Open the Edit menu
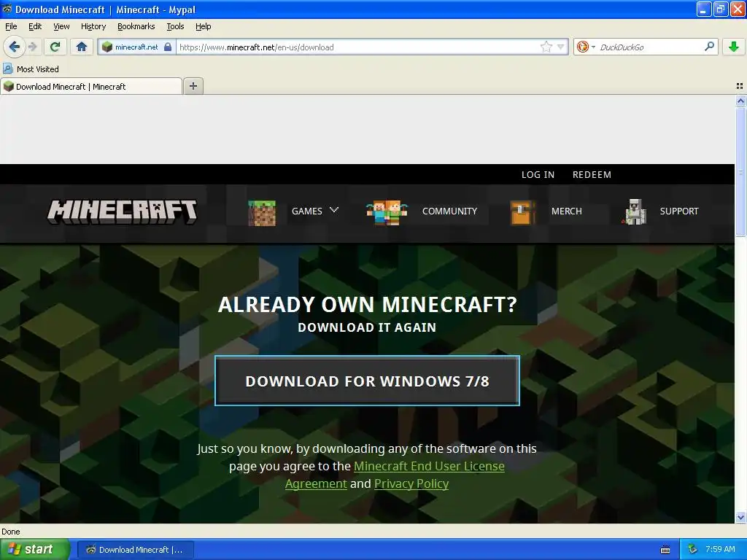The image size is (747, 560). tap(35, 26)
